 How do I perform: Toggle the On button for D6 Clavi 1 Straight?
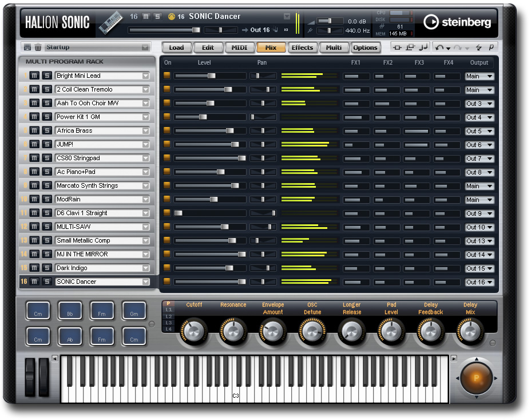click(x=167, y=213)
